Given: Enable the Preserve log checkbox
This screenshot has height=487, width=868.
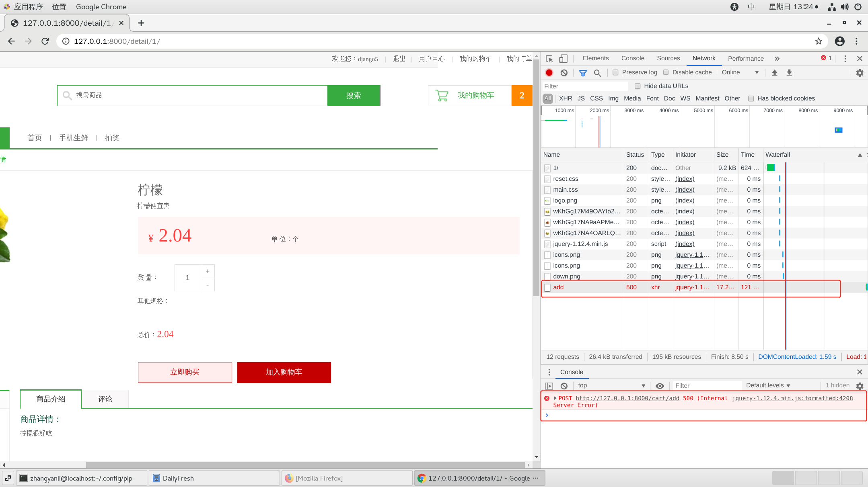Looking at the screenshot, I should tap(615, 72).
